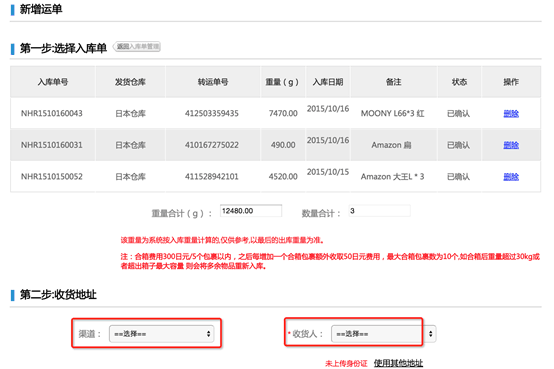Click tracking number 410167275022
The width and height of the screenshot is (554, 369).
212,145
